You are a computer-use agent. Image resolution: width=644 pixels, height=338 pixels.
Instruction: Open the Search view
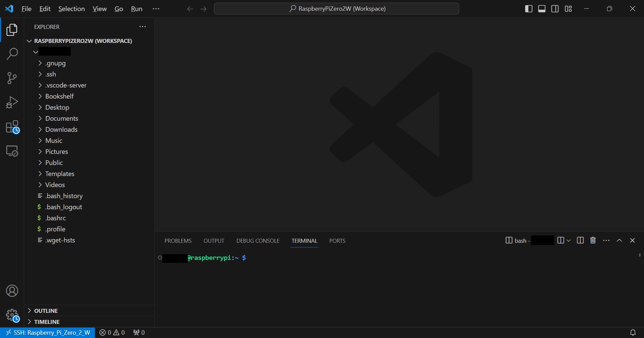12,54
